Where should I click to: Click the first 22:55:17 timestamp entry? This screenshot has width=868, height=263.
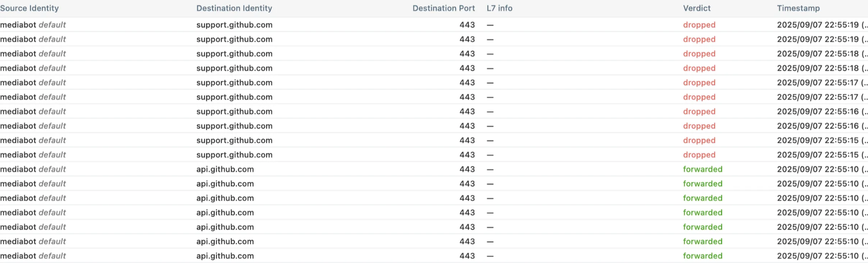(x=818, y=82)
